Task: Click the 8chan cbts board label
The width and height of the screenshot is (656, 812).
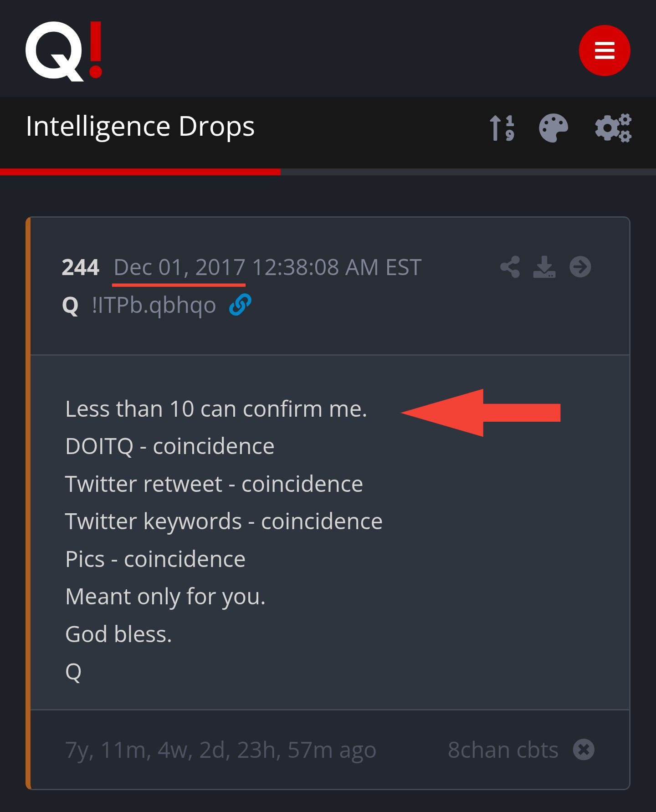Action: 503,750
